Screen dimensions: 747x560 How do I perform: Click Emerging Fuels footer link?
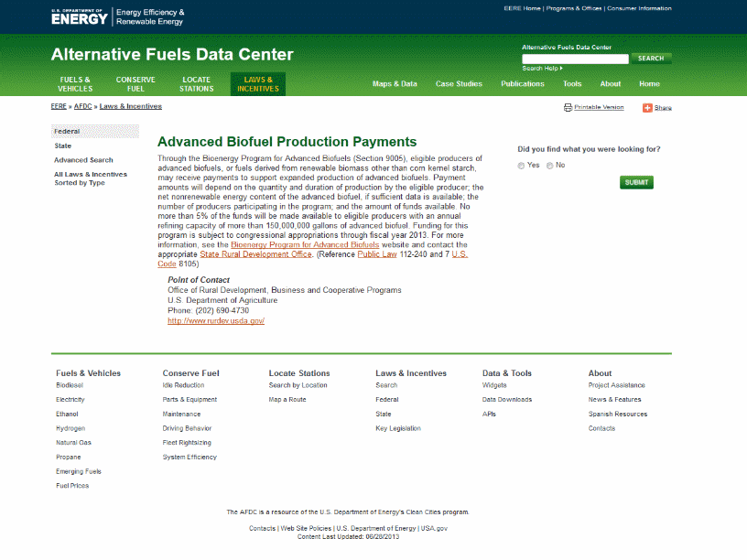click(79, 471)
